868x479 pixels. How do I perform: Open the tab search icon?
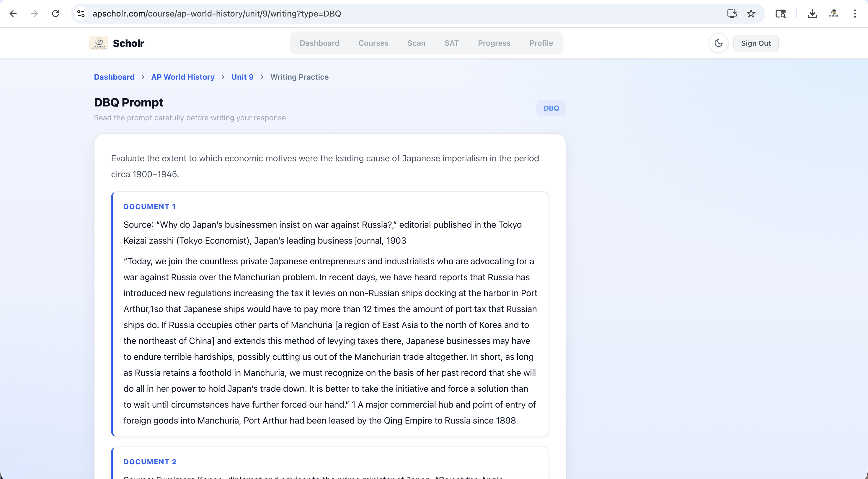780,14
